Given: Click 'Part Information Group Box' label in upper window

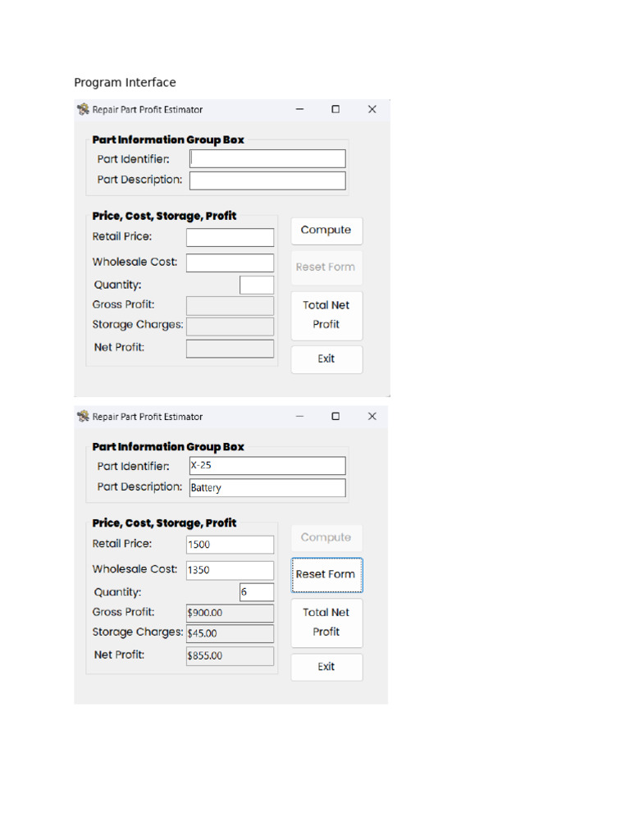Looking at the screenshot, I should coord(168,139).
